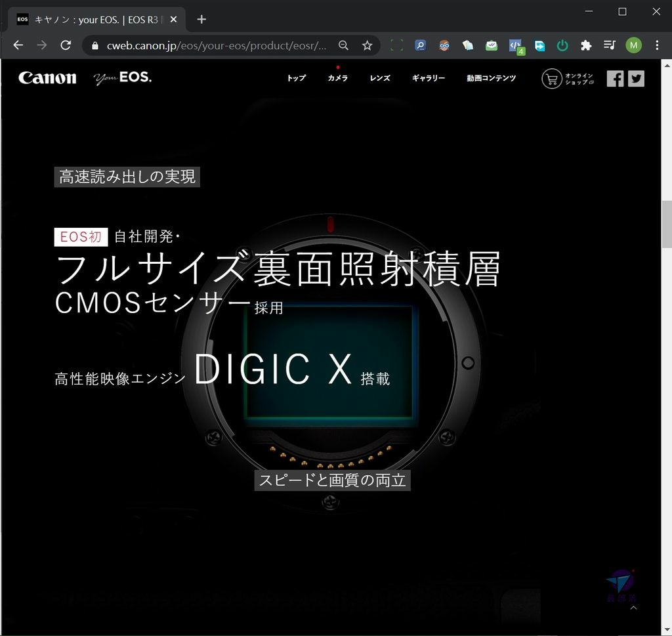Open Chrome three-dot menu
The image size is (672, 636).
coord(657,45)
